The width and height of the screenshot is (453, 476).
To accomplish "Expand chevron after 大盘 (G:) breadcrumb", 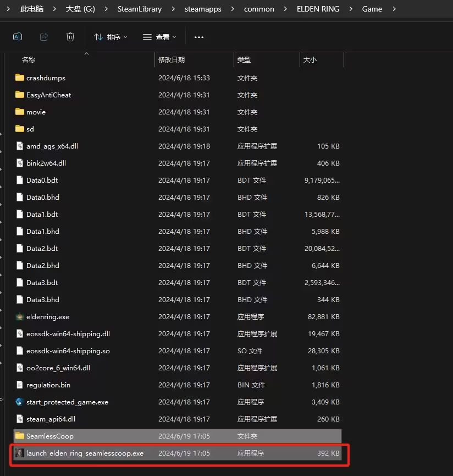I will (x=106, y=9).
